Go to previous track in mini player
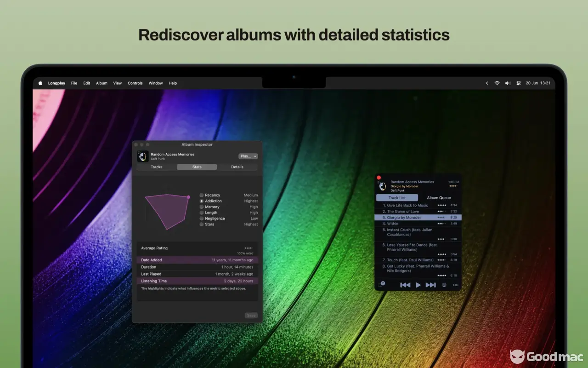The width and height of the screenshot is (588, 368). [405, 285]
